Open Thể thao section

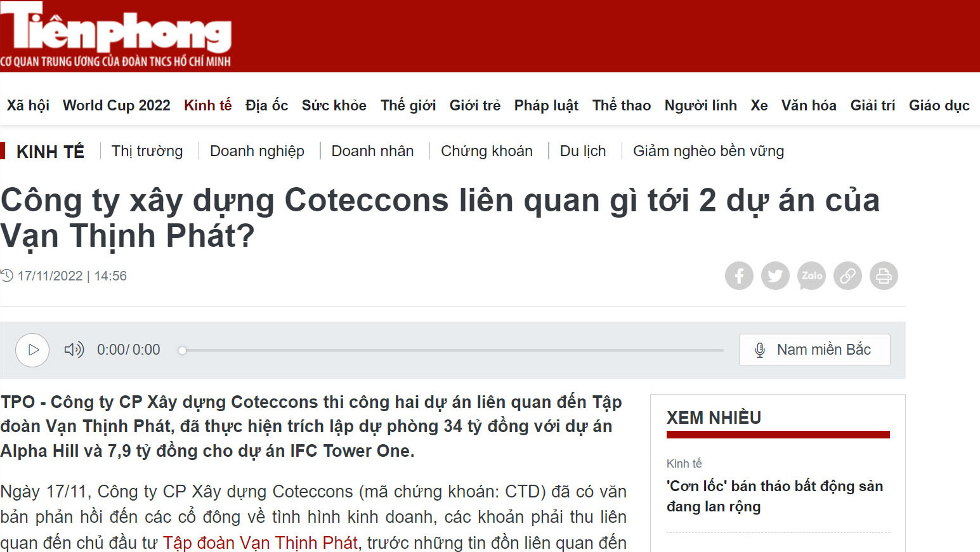tap(622, 105)
